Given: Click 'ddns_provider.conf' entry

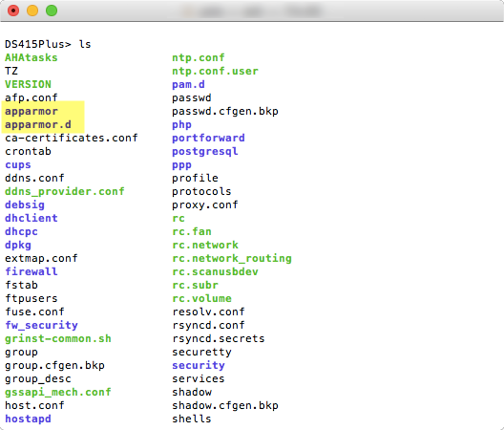Looking at the screenshot, I should (x=65, y=191).
